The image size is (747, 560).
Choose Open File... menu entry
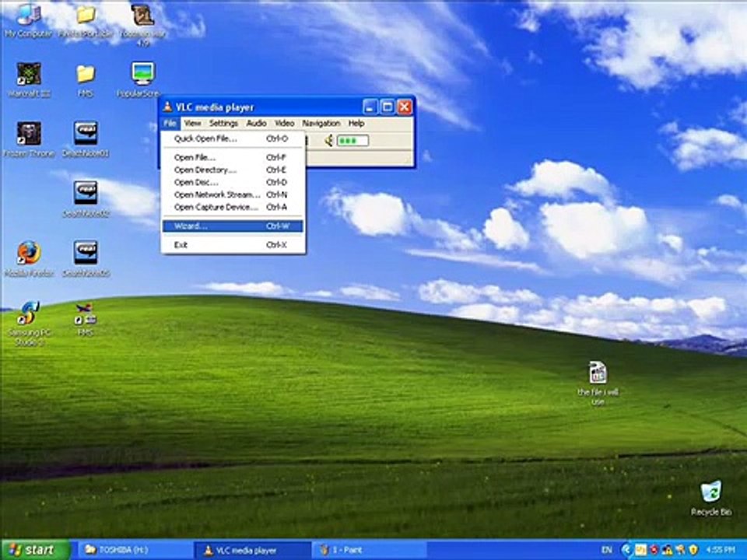[x=233, y=157]
